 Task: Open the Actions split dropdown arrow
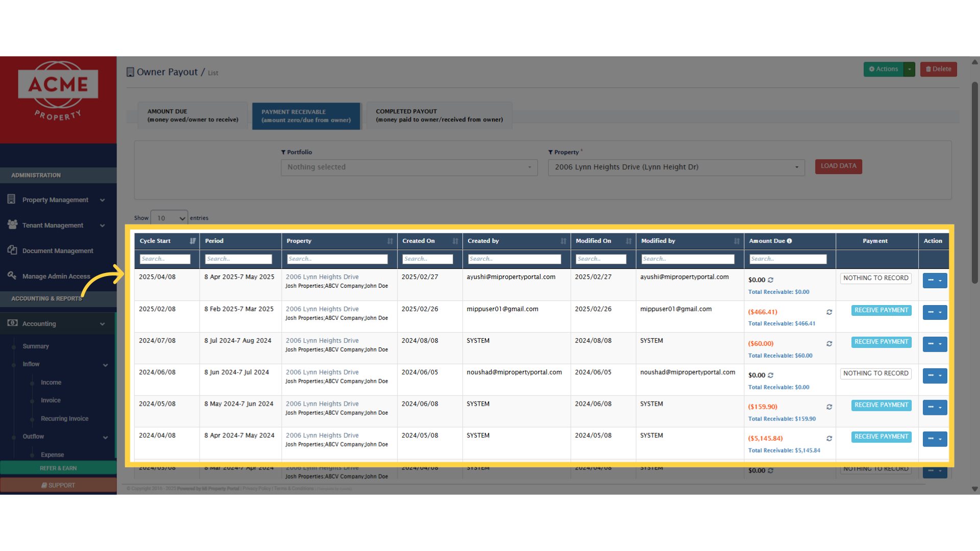pos(909,69)
